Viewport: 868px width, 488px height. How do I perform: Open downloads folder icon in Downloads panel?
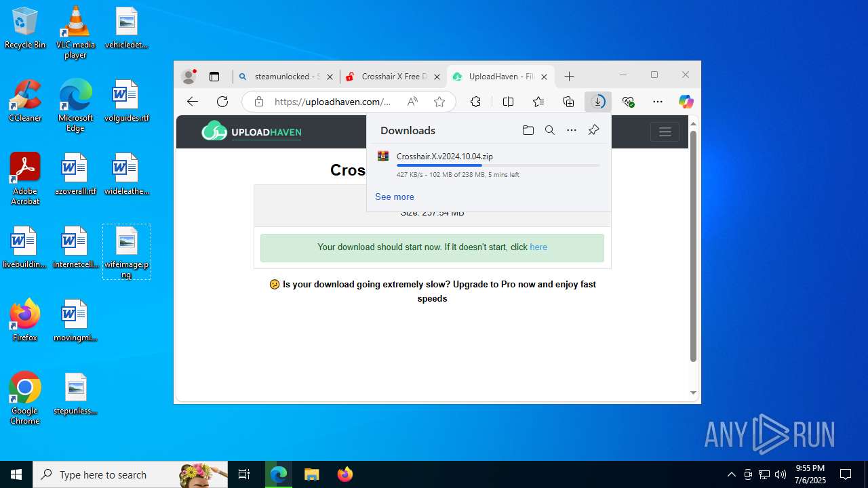(528, 130)
